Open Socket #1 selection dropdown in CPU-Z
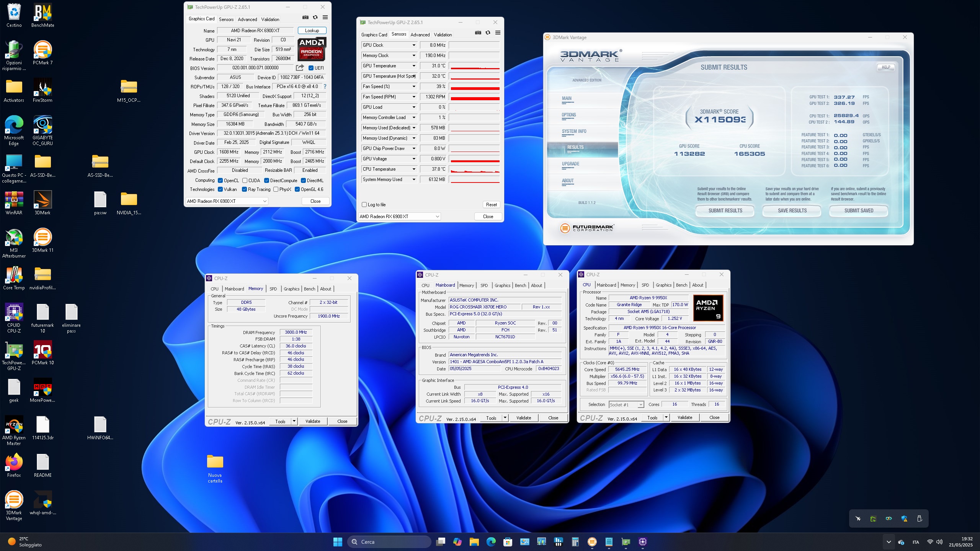The image size is (980, 551). tap(626, 404)
